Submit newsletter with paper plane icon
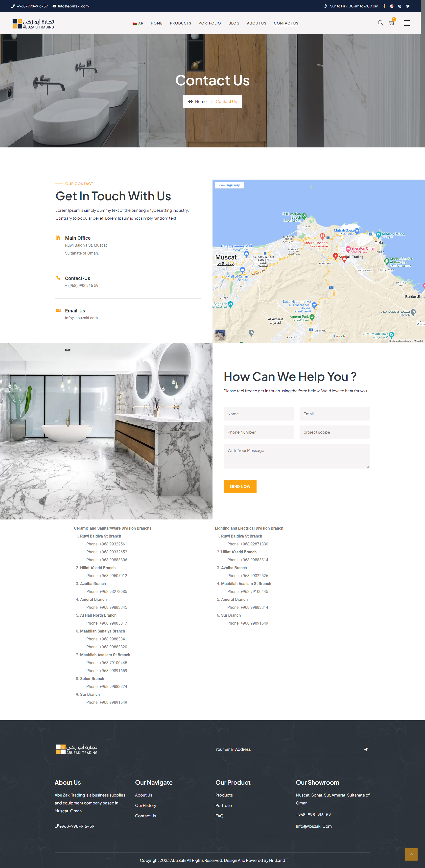This screenshot has height=868, width=425. coord(366,750)
